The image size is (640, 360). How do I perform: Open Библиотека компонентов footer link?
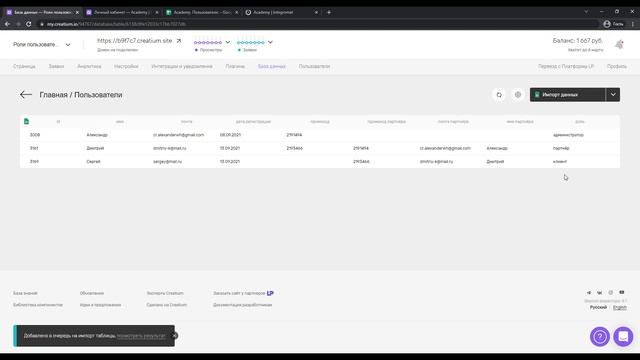tap(38, 305)
